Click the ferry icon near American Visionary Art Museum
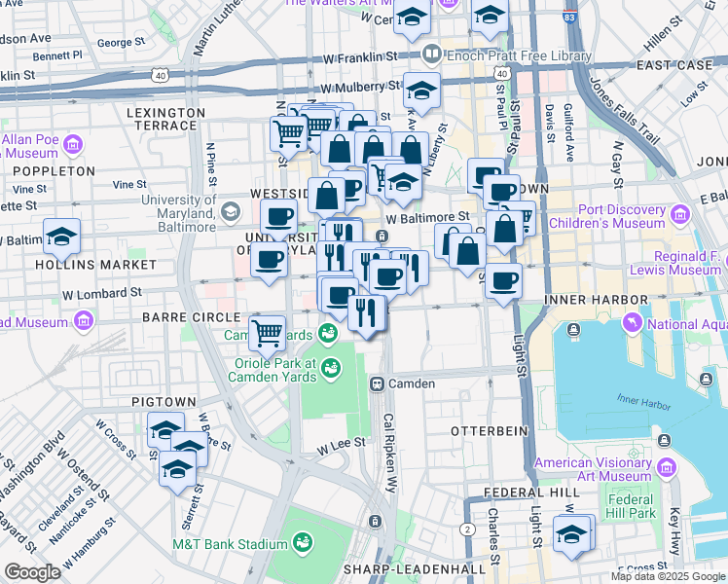728x584 pixels. [x=665, y=440]
